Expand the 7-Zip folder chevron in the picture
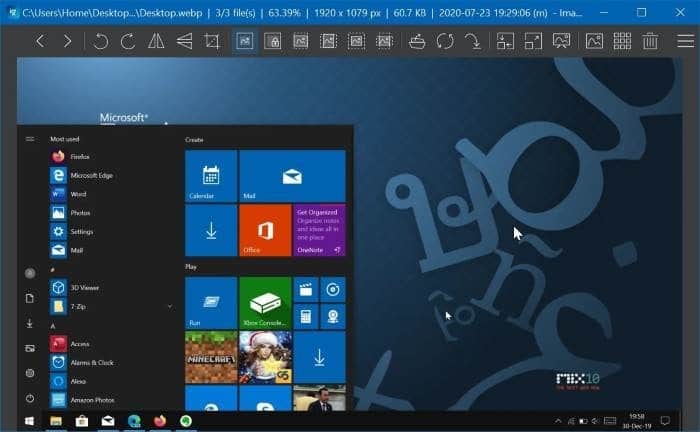700x432 pixels. tap(170, 306)
